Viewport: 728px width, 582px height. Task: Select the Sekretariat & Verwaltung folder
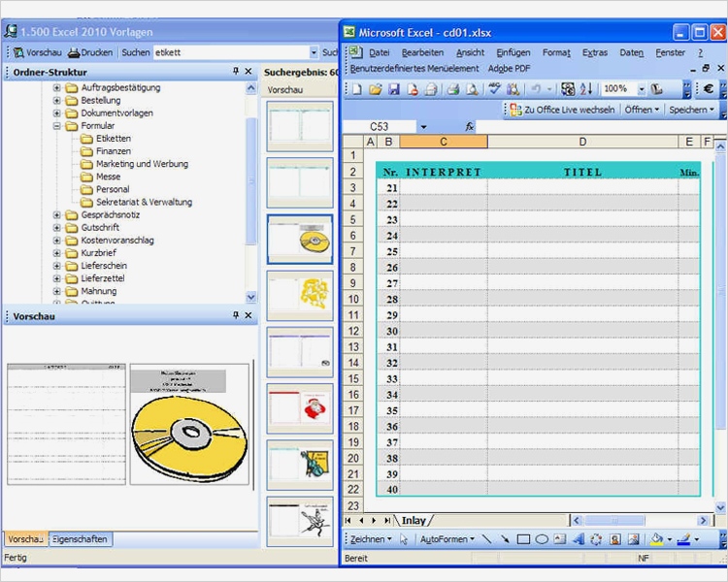click(x=144, y=202)
